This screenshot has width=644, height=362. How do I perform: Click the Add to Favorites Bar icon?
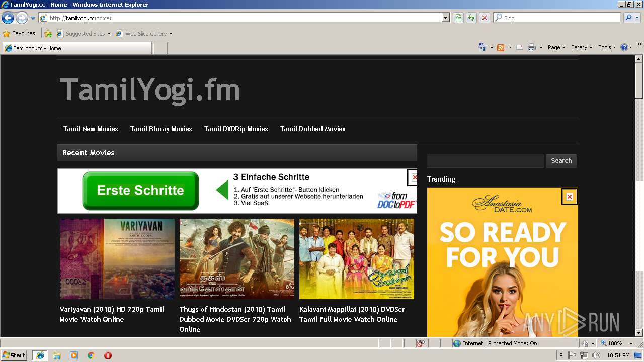pos(48,34)
